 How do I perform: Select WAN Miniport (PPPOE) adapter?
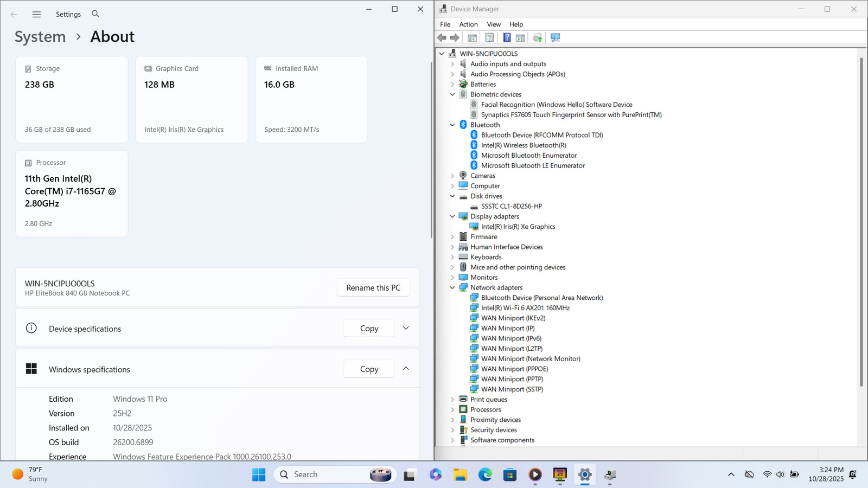click(514, 369)
